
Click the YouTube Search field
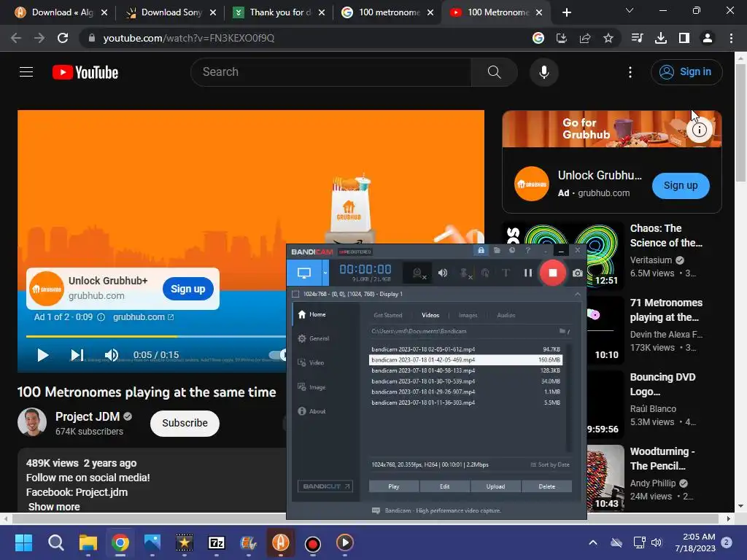pyautogui.click(x=331, y=72)
